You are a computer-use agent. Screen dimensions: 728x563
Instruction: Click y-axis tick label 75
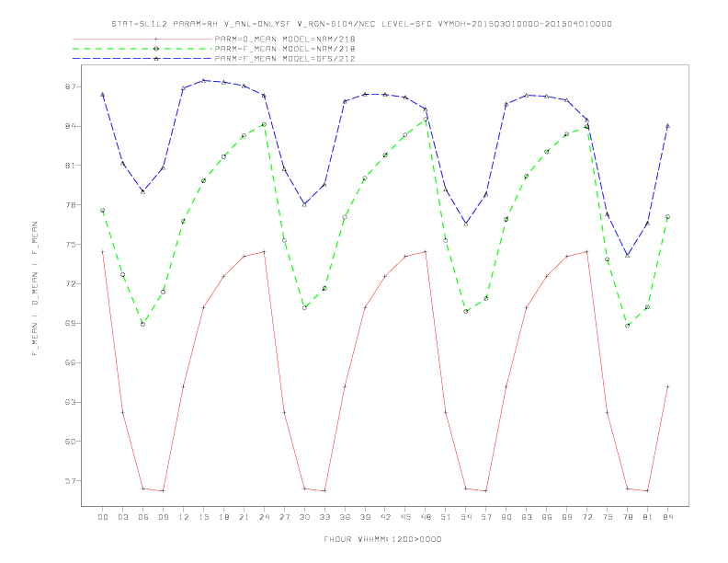pos(70,245)
